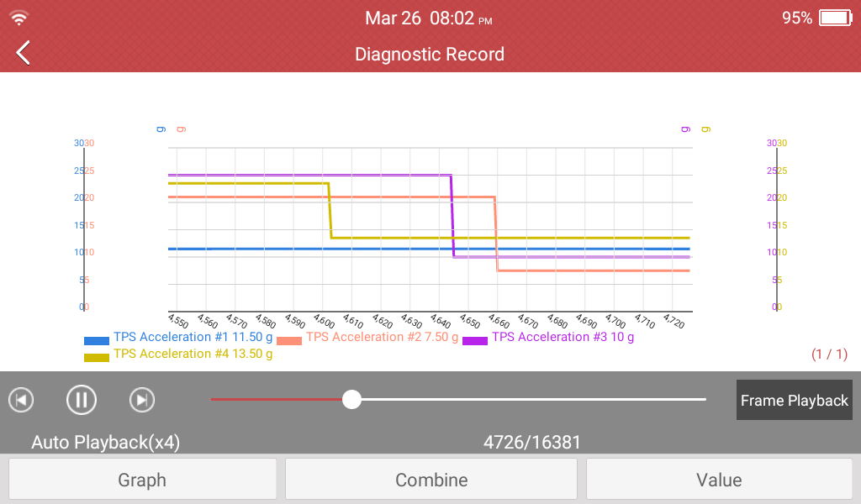Tap the battery indicator icon
861x504 pixels.
click(836, 18)
